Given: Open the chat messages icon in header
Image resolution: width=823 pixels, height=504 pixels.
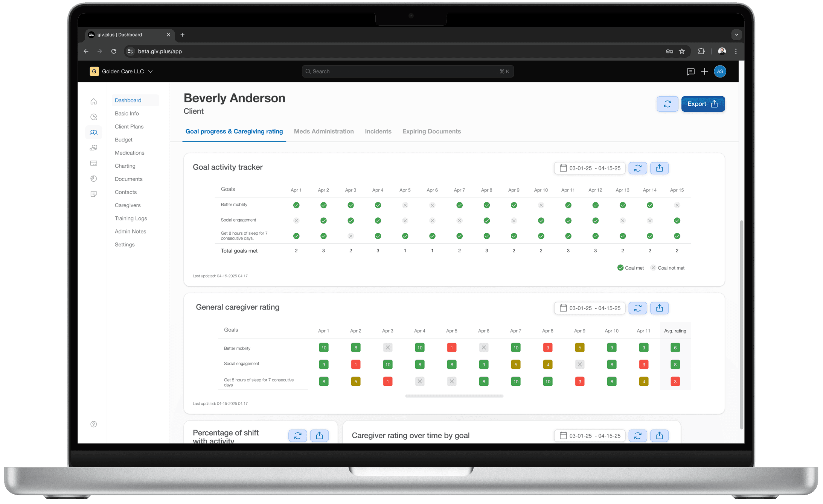Looking at the screenshot, I should 690,71.
